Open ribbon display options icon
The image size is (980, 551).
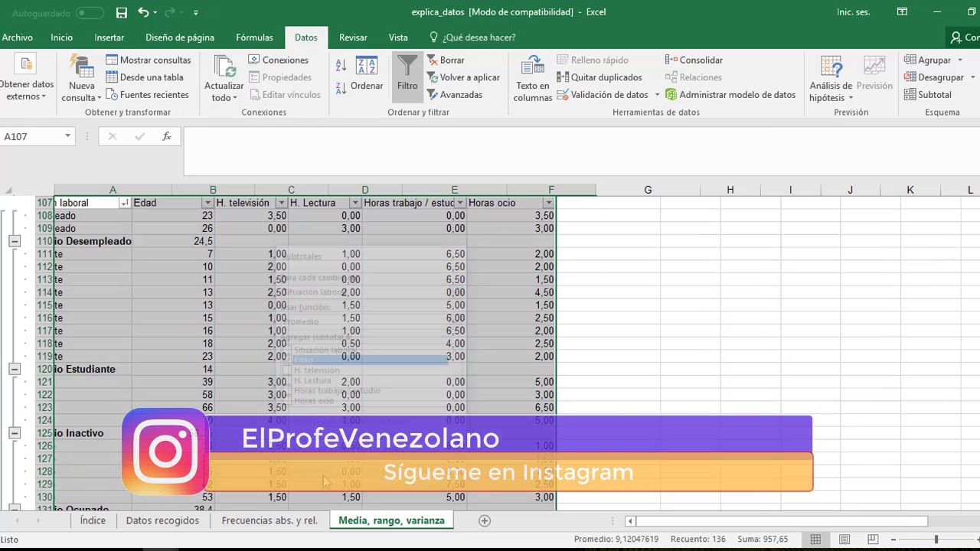point(903,12)
